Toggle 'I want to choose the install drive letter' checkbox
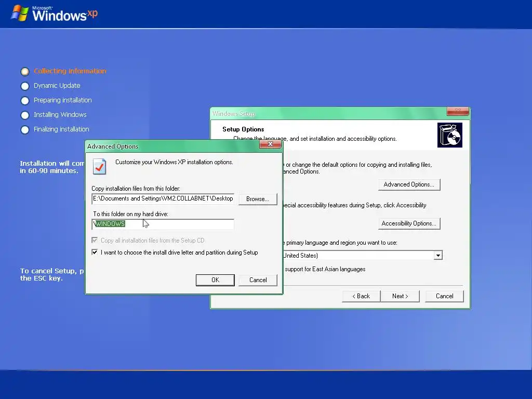The height and width of the screenshot is (399, 532). click(x=95, y=252)
